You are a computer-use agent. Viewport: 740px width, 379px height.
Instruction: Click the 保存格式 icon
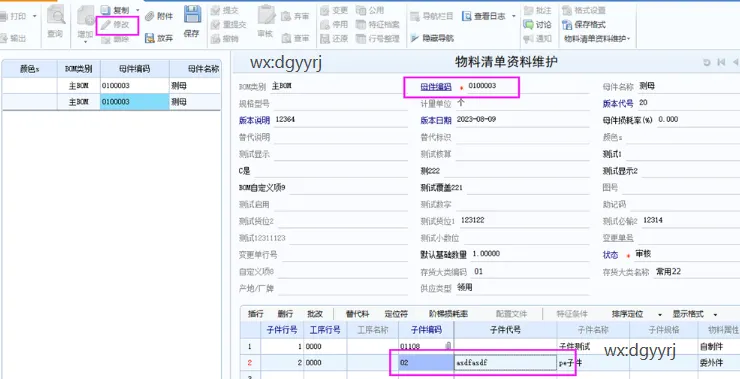tap(567, 25)
